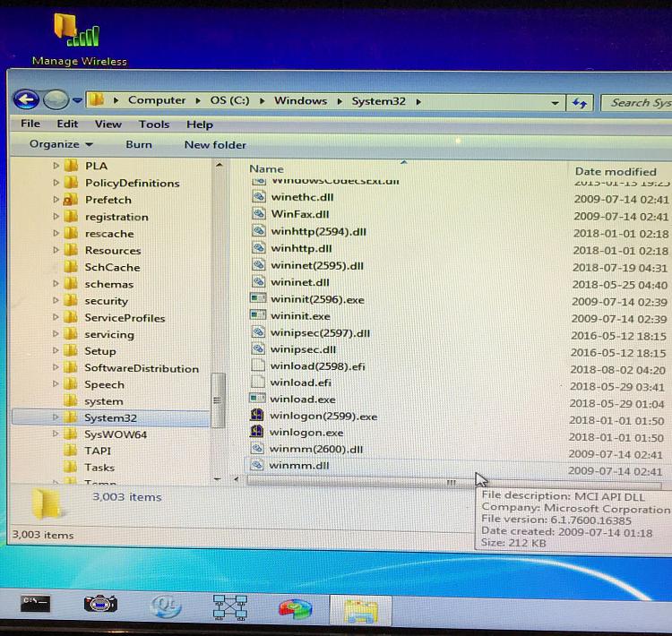Click the wininit(2596).exe file icon
672x636 pixels.
pyautogui.click(x=258, y=298)
